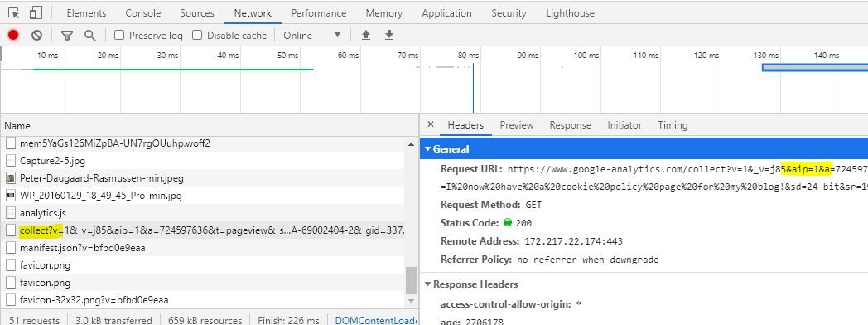Click the 659 kB resources status entry

205,320
